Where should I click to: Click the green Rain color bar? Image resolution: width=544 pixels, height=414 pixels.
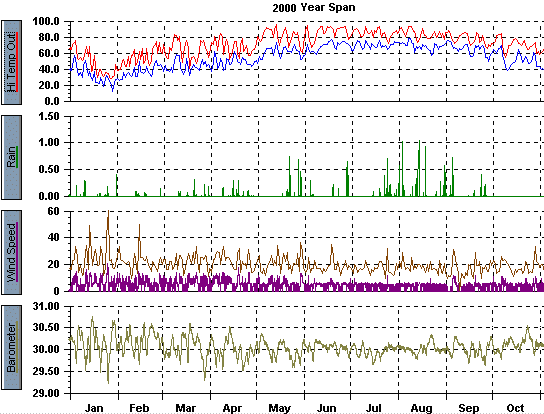coord(17,157)
